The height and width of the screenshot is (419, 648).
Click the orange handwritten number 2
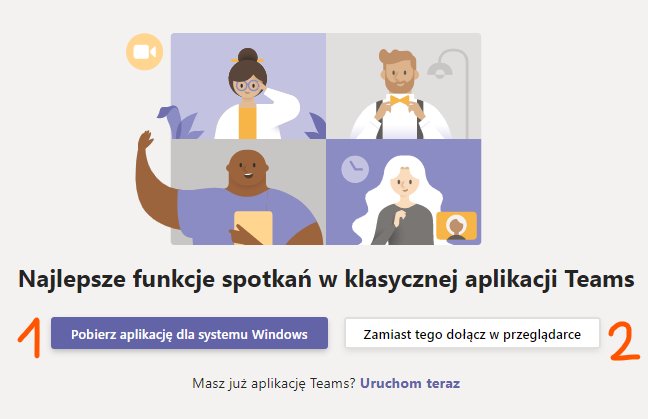pyautogui.click(x=624, y=342)
